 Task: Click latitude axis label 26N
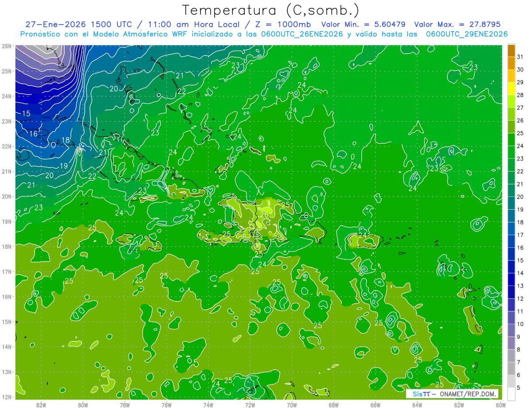click(6, 46)
